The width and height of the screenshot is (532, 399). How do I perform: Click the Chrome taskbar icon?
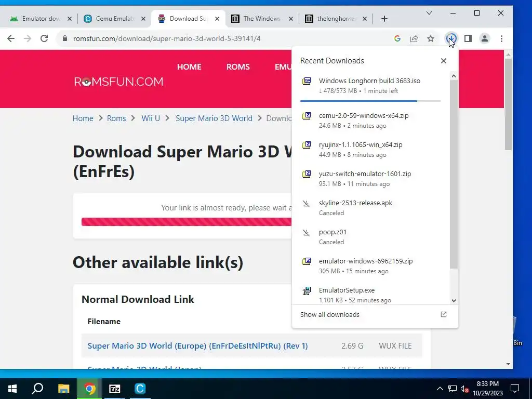(x=89, y=389)
